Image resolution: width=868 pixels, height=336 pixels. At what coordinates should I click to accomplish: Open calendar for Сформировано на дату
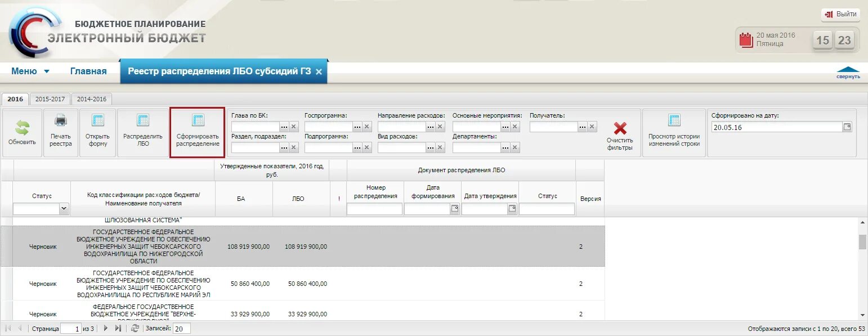tap(847, 127)
